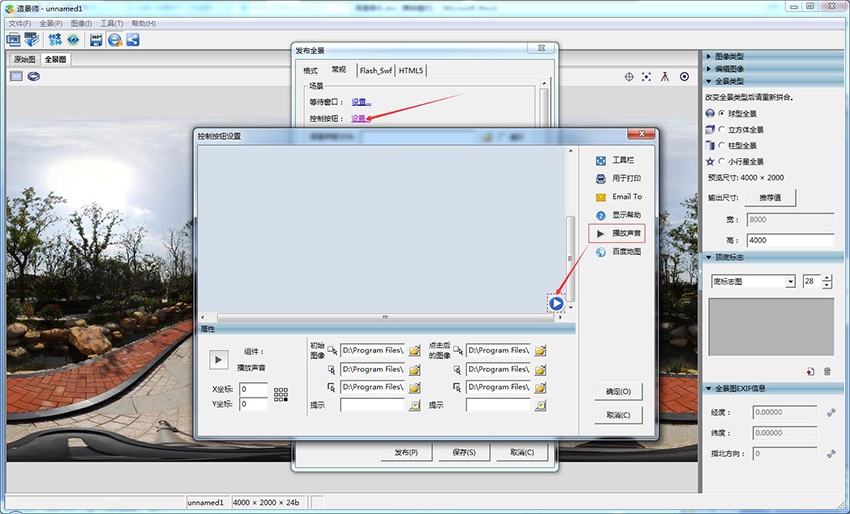The height and width of the screenshot is (514, 850).
Task: Switch to the 原始图 tab
Action: (24, 60)
